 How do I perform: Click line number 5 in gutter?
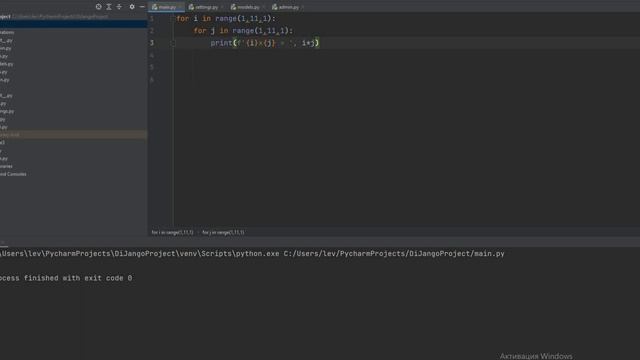coord(152,67)
